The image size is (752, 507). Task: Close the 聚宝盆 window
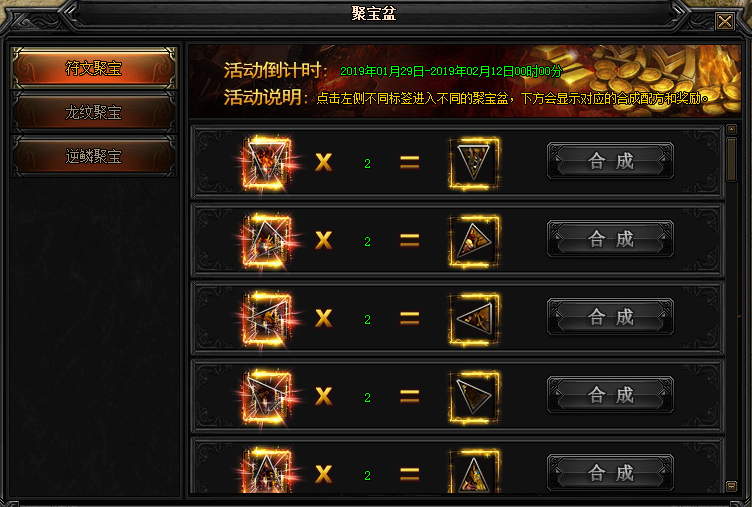[x=725, y=21]
